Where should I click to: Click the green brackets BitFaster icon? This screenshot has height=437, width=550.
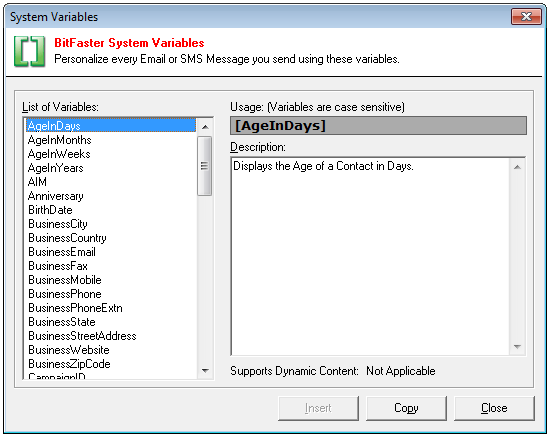[29, 51]
